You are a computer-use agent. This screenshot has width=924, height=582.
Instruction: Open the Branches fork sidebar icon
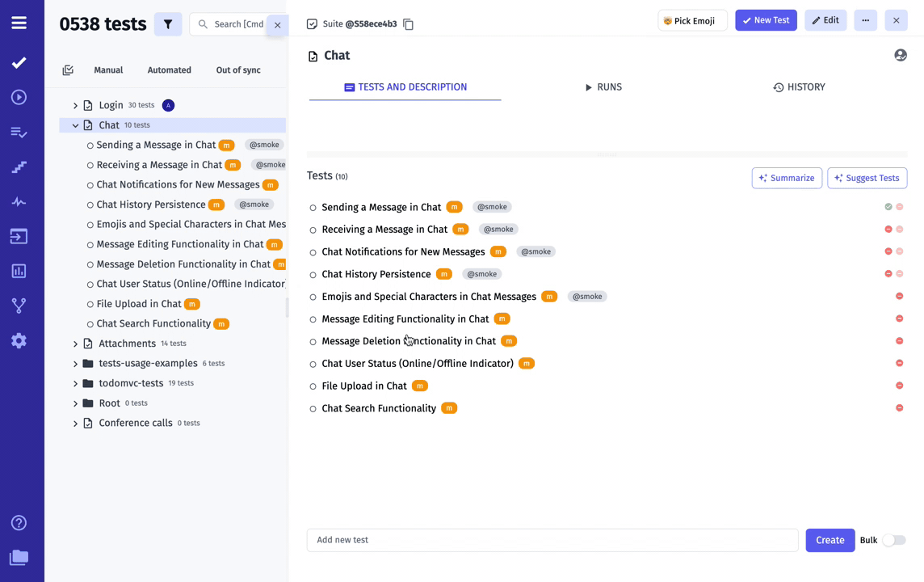19,306
